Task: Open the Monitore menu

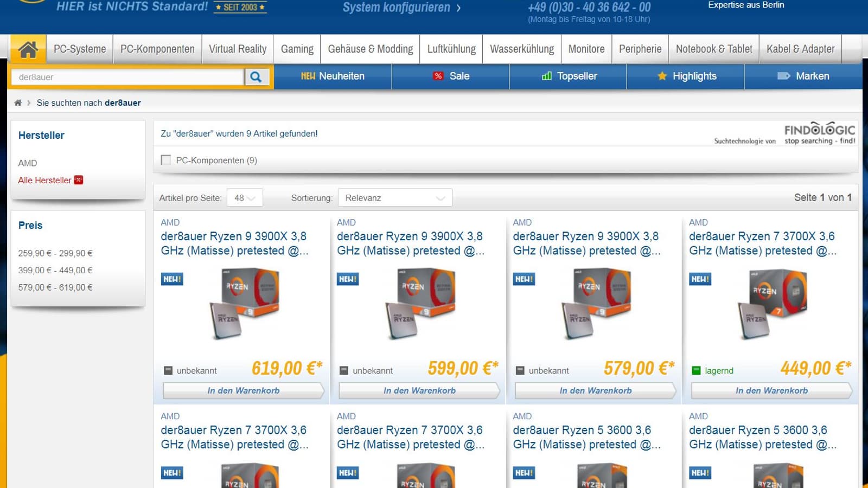Action: point(586,49)
